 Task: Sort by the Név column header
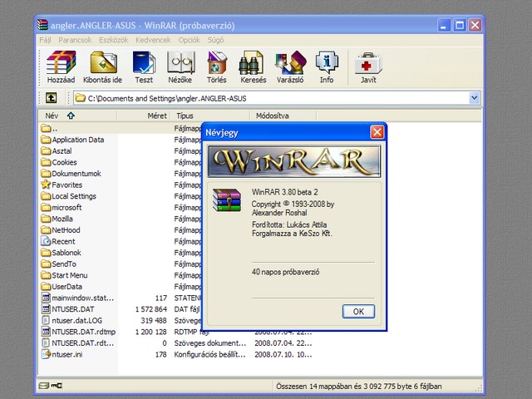click(x=77, y=116)
